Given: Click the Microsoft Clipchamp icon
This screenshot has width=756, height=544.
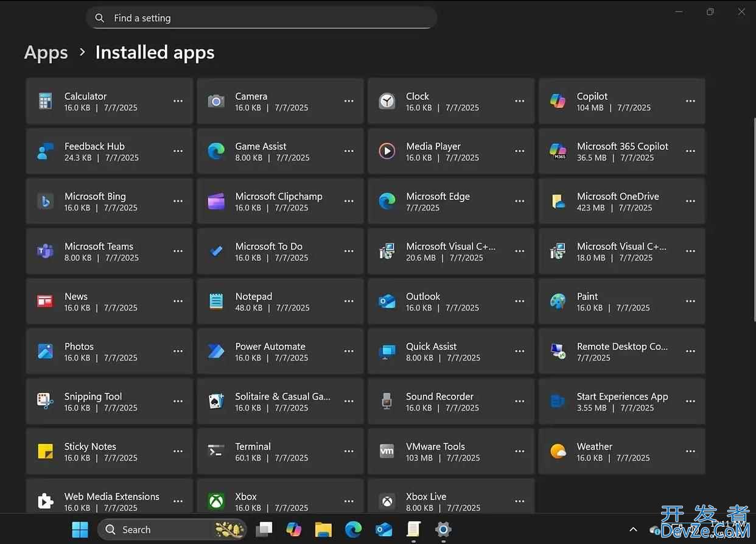Looking at the screenshot, I should [x=216, y=201].
